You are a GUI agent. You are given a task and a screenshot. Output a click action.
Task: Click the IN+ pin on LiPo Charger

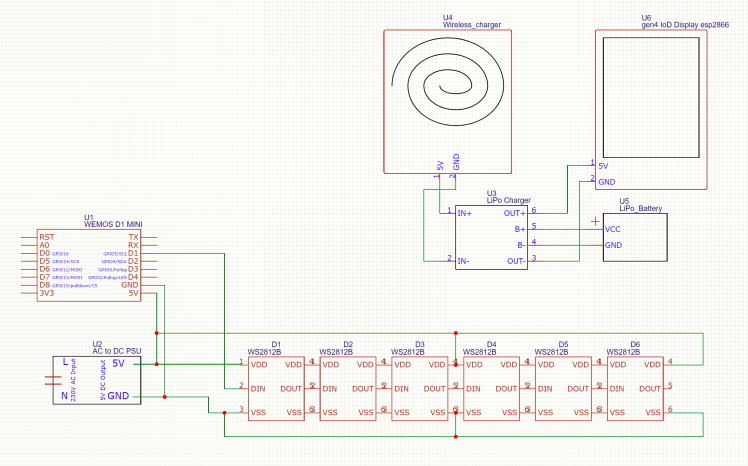point(464,213)
